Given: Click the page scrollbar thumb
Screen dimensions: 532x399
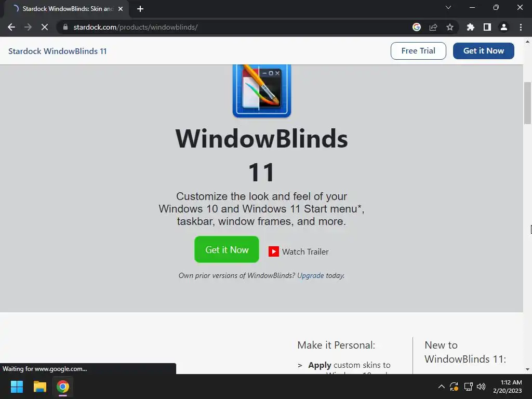Looking at the screenshot, I should pyautogui.click(x=527, y=103).
